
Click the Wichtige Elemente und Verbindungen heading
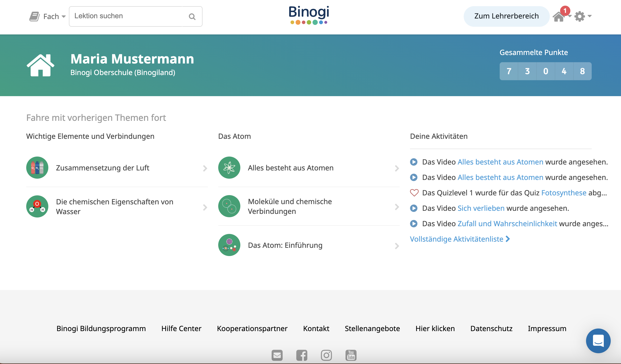tap(90, 136)
